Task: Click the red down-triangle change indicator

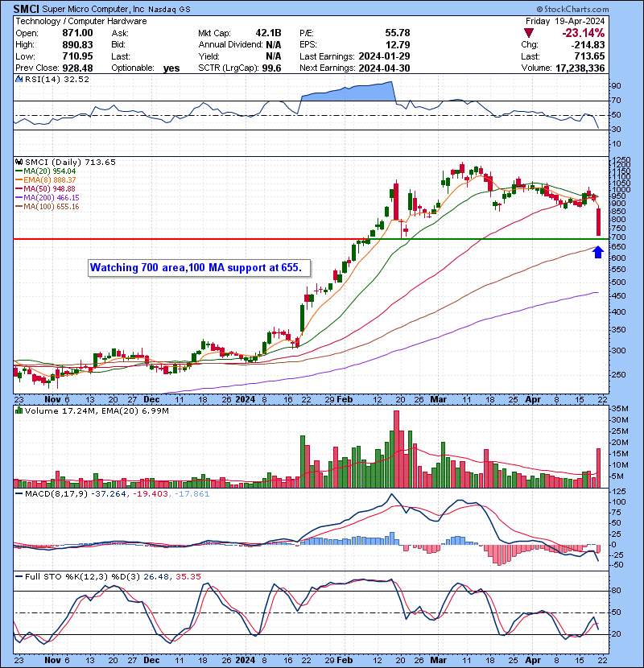Action: click(529, 33)
